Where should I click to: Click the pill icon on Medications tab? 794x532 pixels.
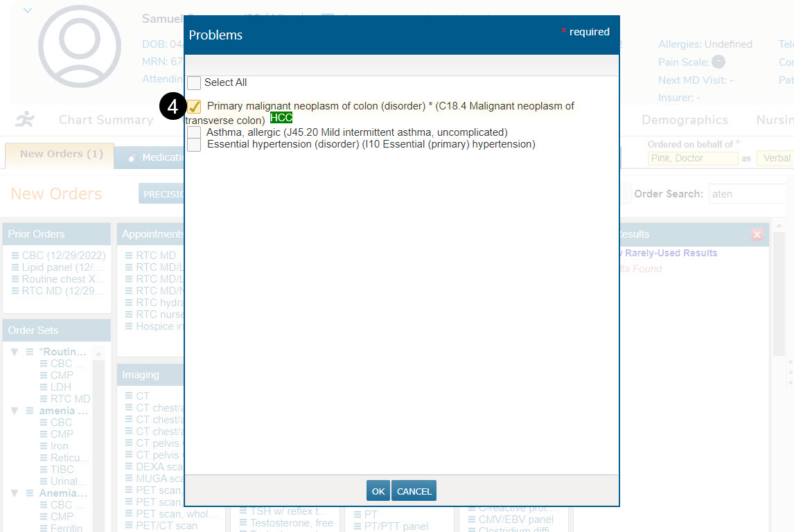coord(132,157)
